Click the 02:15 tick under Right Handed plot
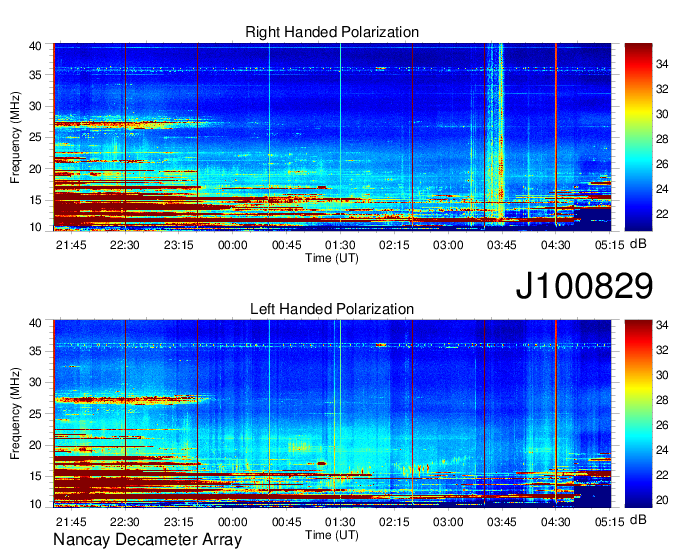The image size is (680, 552). pyautogui.click(x=394, y=245)
